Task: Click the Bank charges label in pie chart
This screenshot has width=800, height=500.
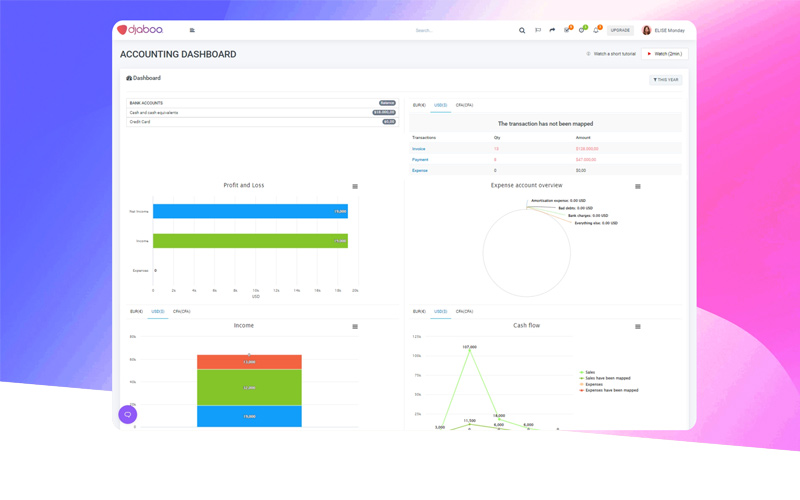Action: [x=588, y=216]
